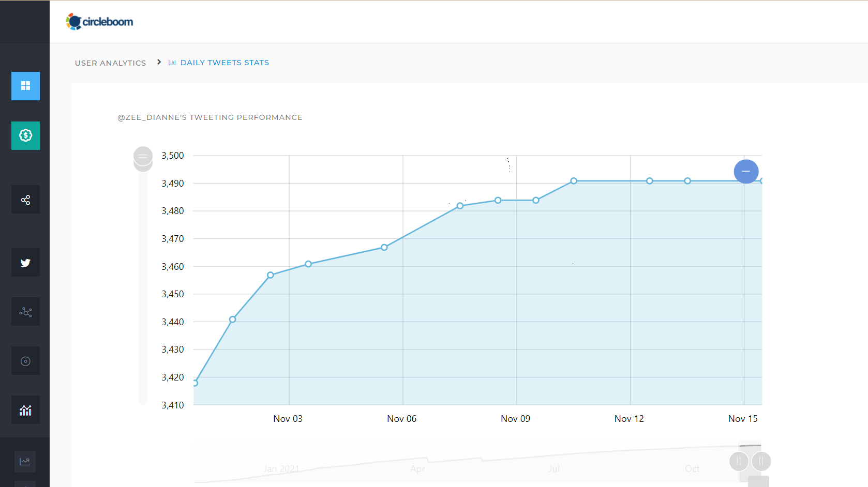Image resolution: width=868 pixels, height=487 pixels.
Task: Click the zoom out minus button on chart
Action: click(x=746, y=171)
